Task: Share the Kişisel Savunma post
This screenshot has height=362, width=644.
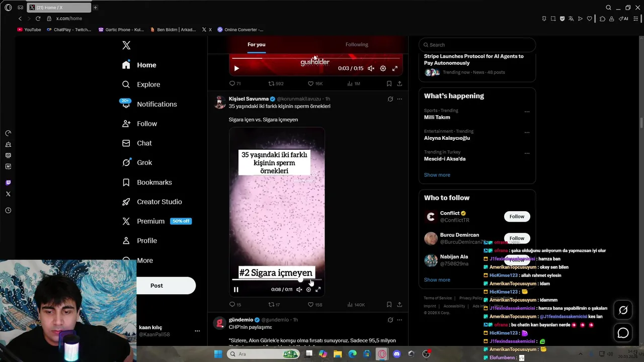Action: tap(399, 305)
